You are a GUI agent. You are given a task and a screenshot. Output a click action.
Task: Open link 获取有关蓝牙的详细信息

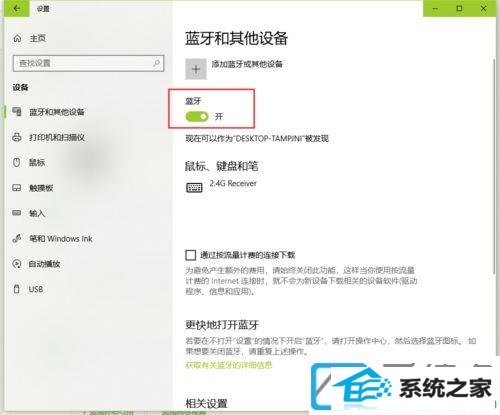(229, 365)
